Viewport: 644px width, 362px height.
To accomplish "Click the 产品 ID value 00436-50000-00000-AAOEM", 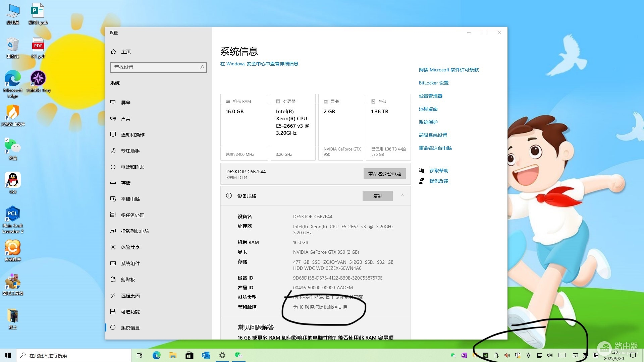I will tap(323, 288).
